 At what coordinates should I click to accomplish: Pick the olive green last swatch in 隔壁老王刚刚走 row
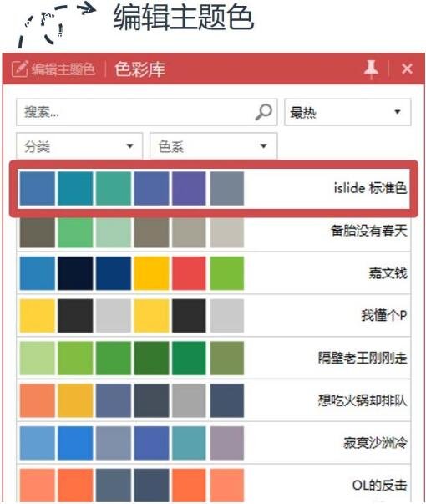(x=227, y=358)
